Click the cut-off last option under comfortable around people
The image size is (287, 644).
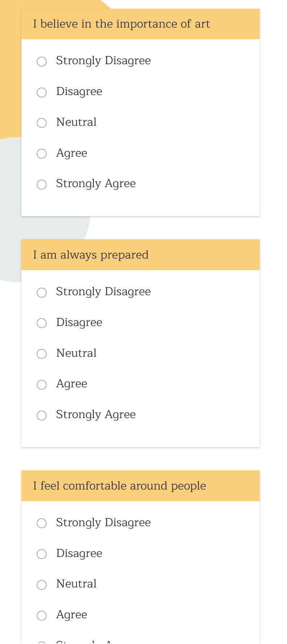42,642
